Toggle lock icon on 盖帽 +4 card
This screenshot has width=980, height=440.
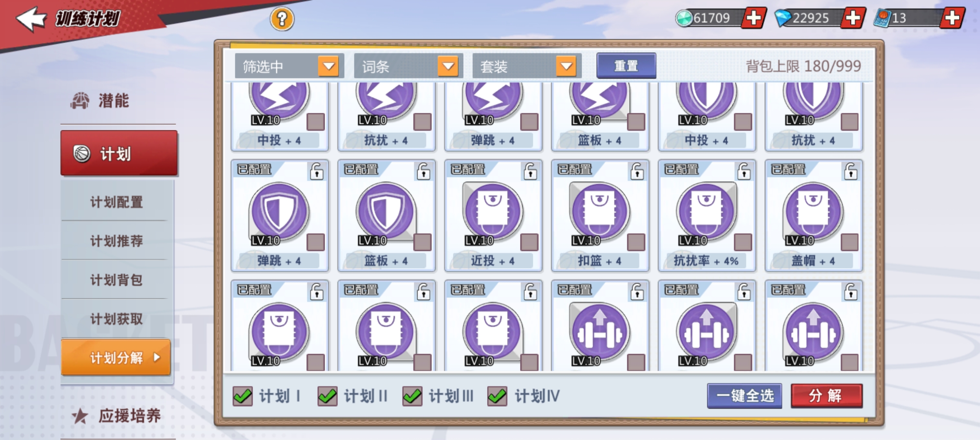pos(851,171)
